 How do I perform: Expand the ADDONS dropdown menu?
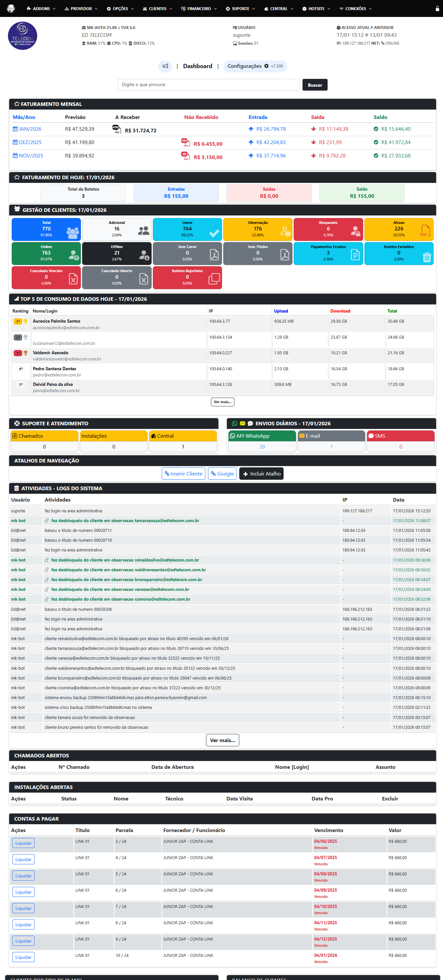41,9
